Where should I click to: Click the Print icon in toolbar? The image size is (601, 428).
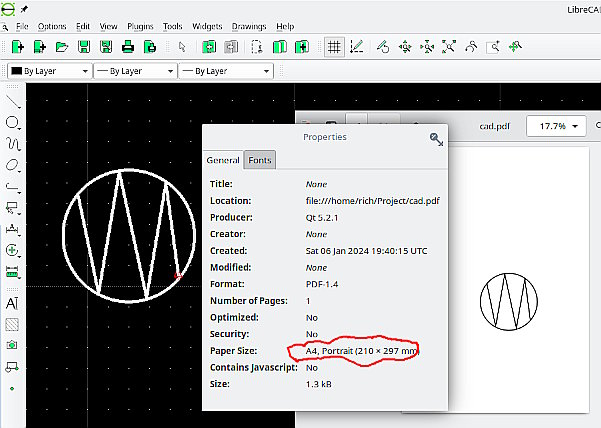click(x=128, y=46)
